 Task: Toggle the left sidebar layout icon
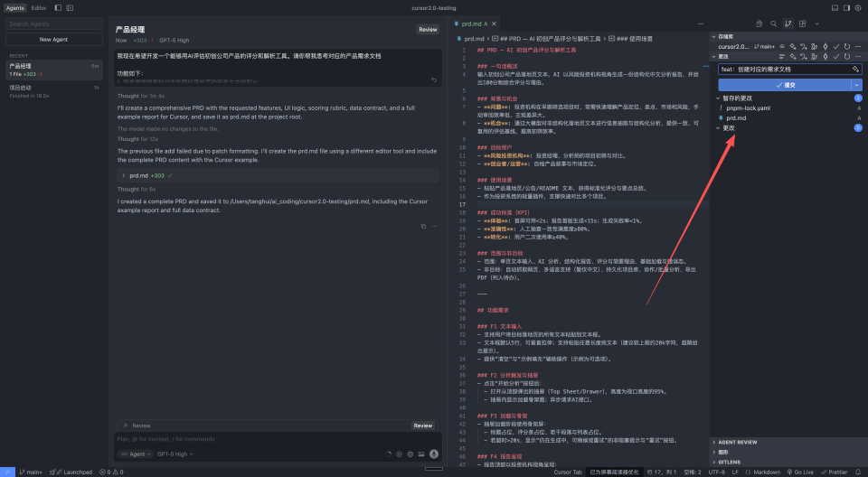(x=58, y=7)
